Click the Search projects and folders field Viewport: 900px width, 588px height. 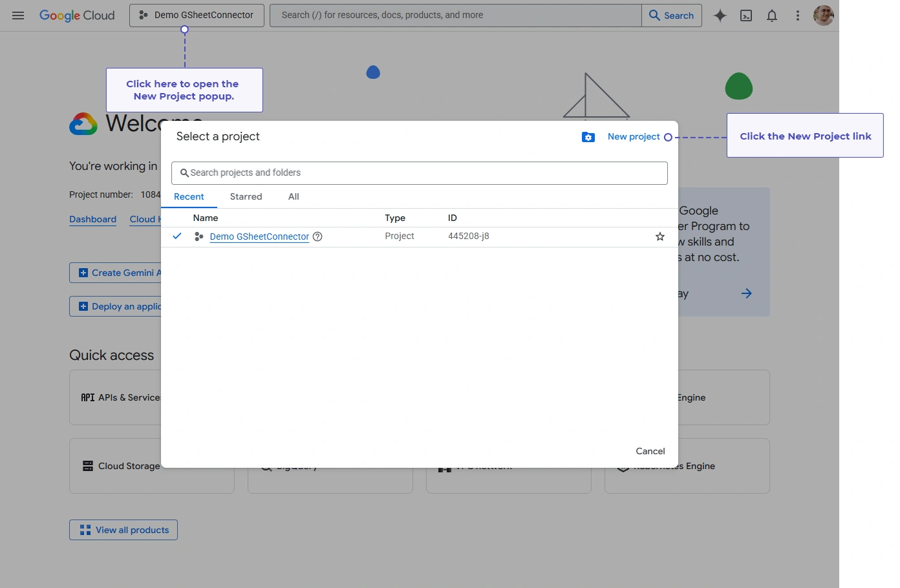[420, 173]
